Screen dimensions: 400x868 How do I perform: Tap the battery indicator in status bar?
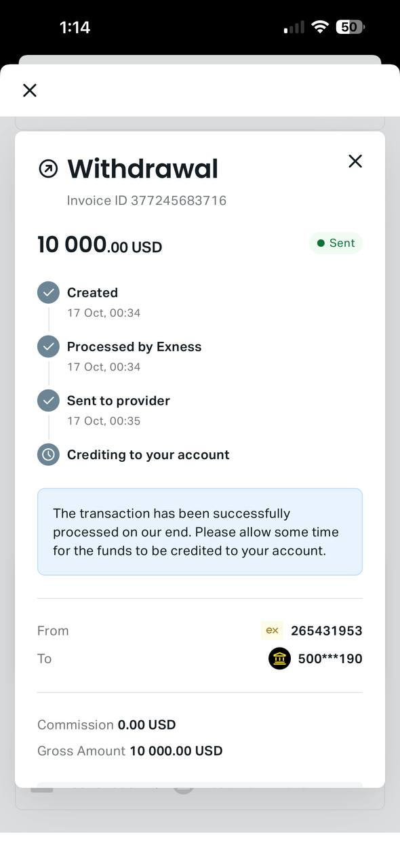(x=350, y=27)
